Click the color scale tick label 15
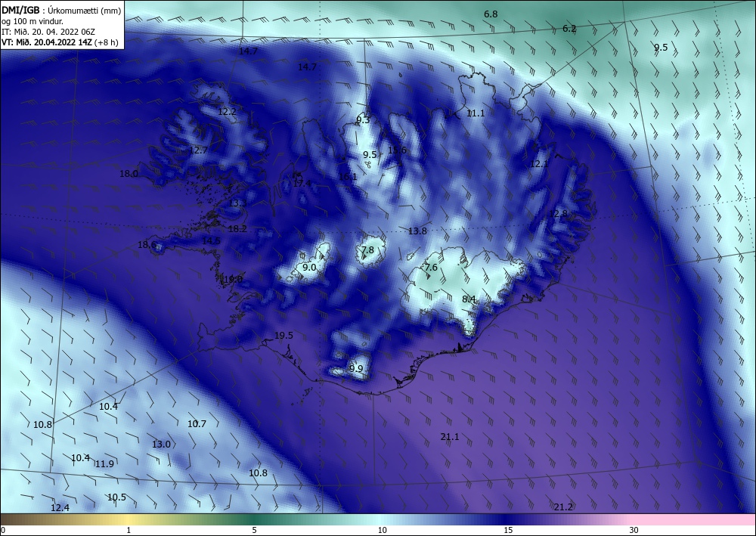This screenshot has width=756, height=536. (x=508, y=531)
